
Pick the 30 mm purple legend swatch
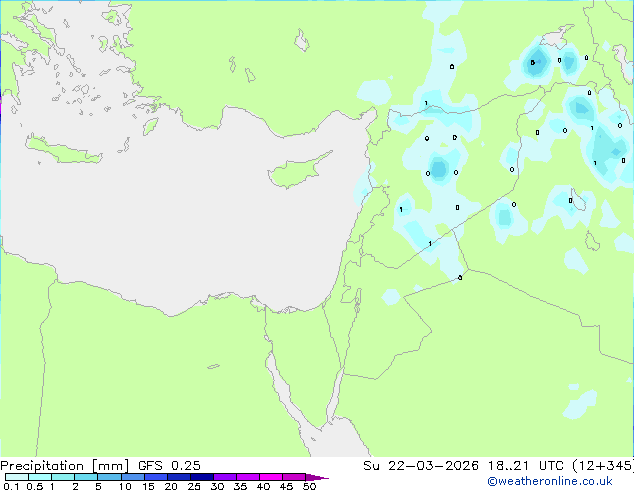[x=224, y=477]
